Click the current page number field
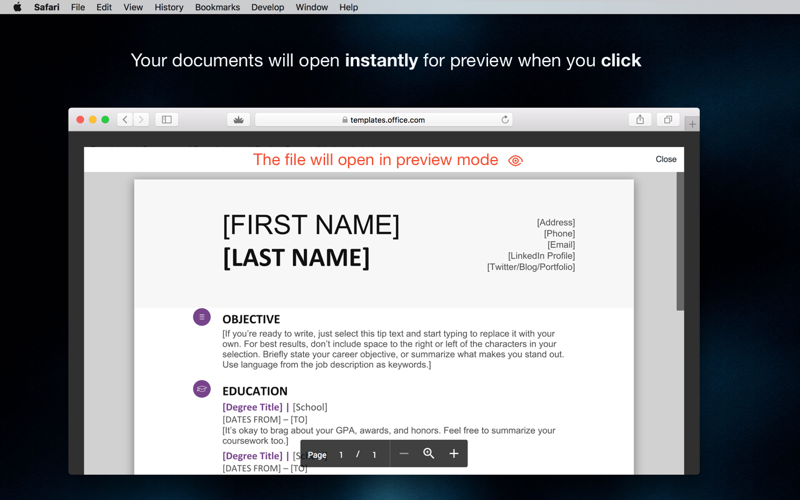The image size is (800, 500). coord(341,455)
